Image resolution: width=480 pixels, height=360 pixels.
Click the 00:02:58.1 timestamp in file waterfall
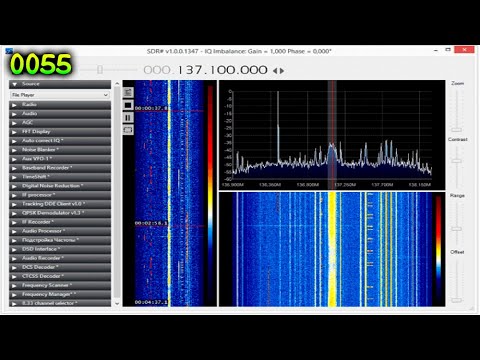151,223
